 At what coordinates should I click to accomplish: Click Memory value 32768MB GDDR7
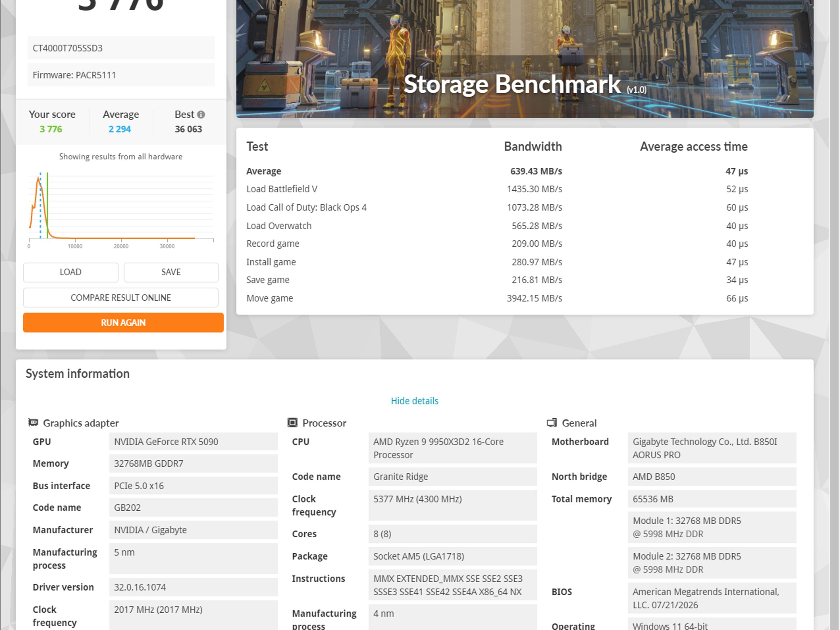point(193,463)
